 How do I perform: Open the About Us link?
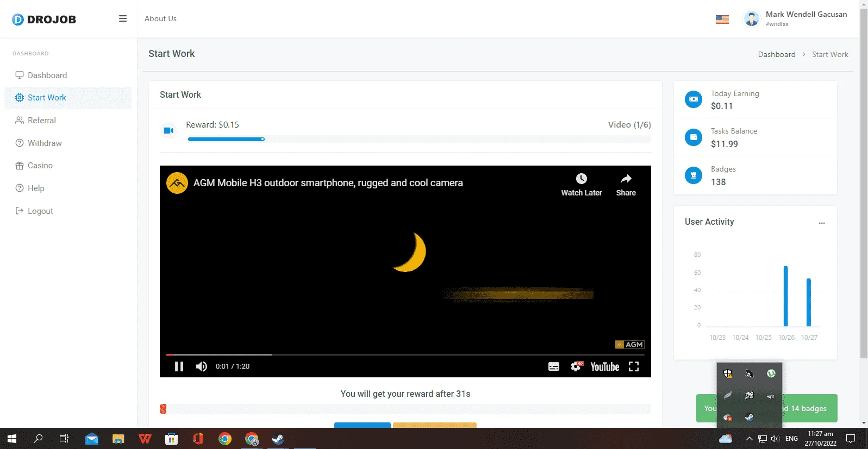[160, 18]
